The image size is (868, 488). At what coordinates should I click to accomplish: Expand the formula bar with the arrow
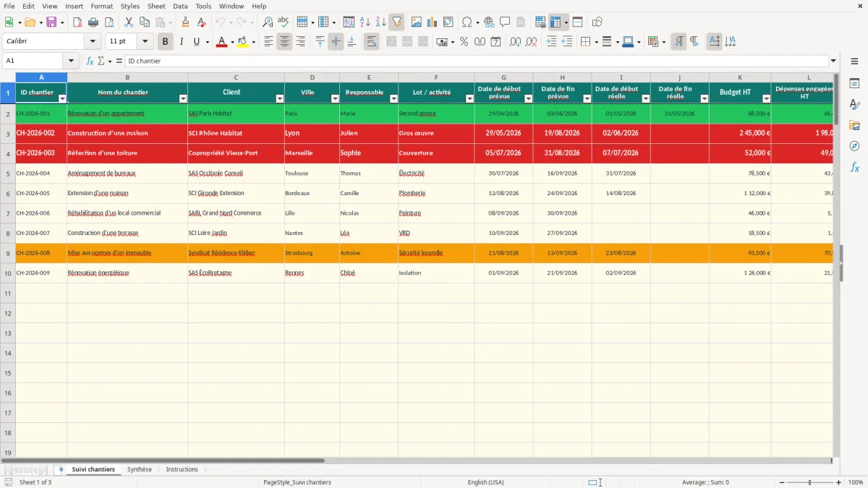point(833,61)
